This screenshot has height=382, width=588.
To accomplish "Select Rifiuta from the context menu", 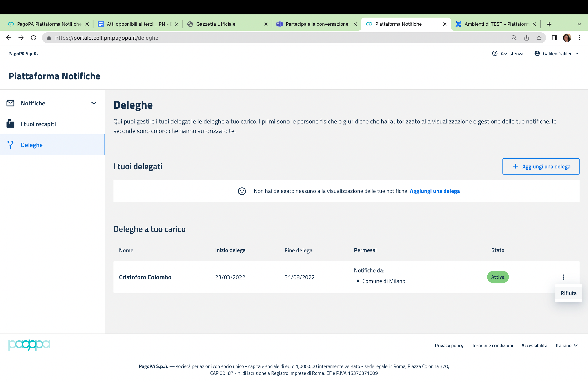I will [x=568, y=293].
